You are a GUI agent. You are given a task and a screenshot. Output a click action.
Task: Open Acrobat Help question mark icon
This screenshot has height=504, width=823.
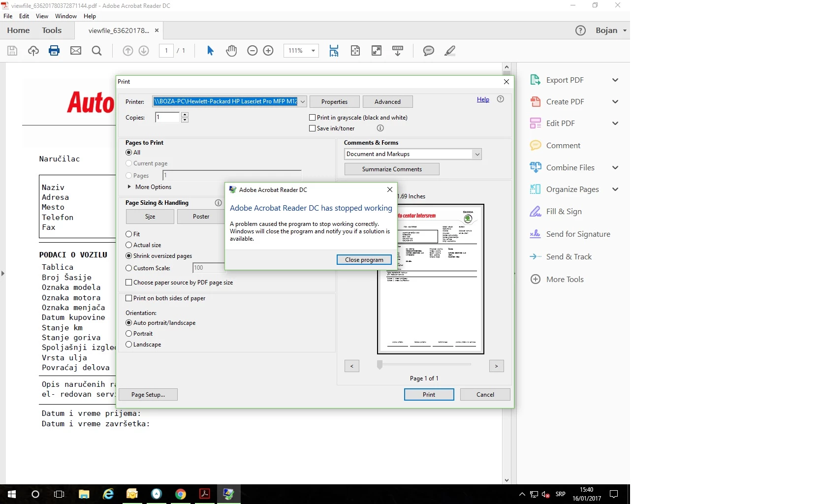[x=581, y=31]
